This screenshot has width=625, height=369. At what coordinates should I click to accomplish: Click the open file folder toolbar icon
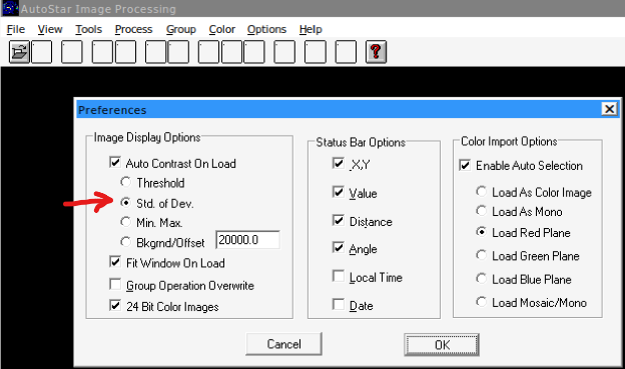point(19,52)
